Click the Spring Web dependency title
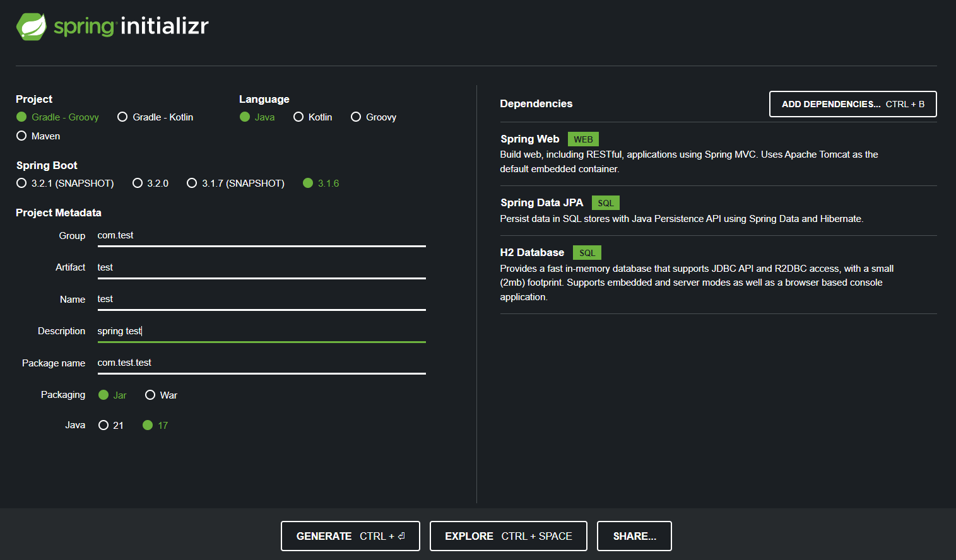 [529, 139]
